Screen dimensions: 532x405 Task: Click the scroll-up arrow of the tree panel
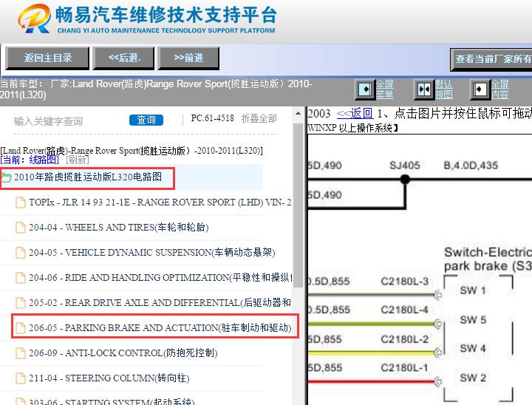(298, 113)
